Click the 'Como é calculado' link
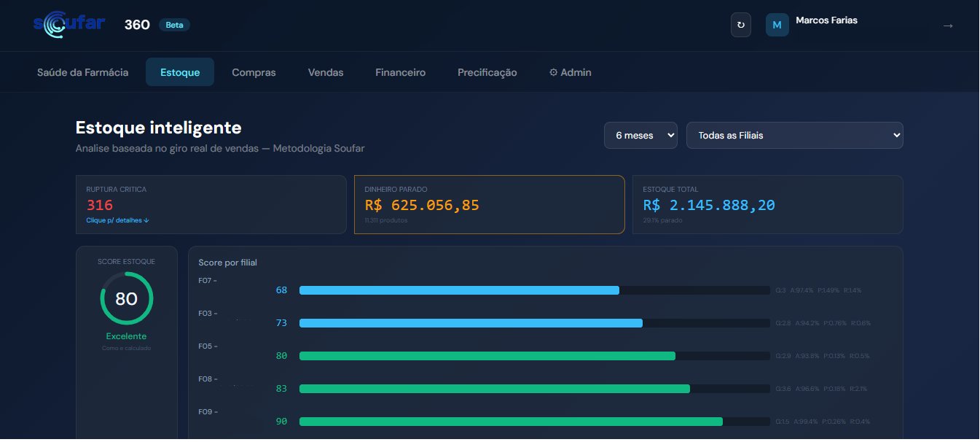980x442 pixels. 127,348
